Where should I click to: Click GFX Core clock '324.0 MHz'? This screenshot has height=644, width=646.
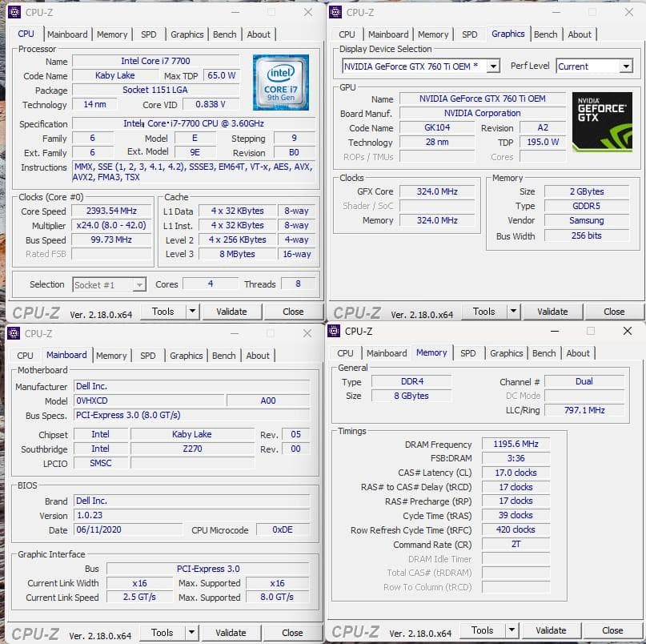click(437, 191)
